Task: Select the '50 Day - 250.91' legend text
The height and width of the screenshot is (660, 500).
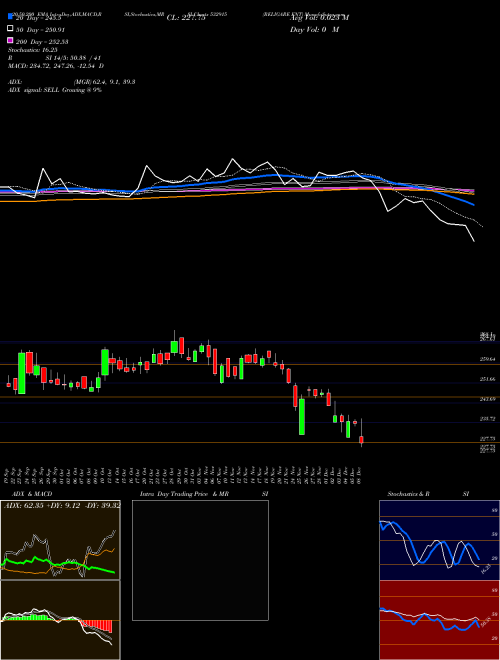Action: pos(42,30)
